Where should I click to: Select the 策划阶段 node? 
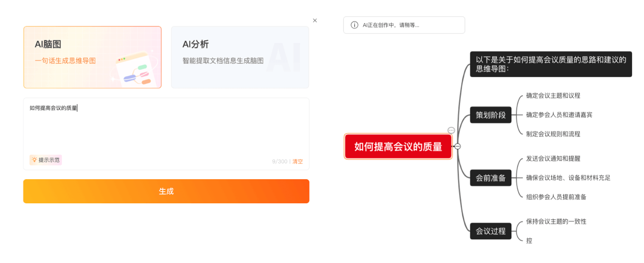click(x=491, y=115)
